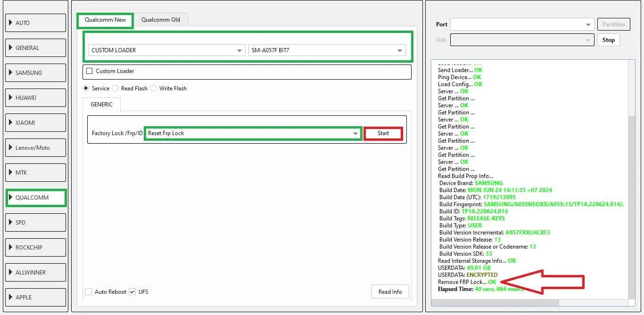Image resolution: width=644 pixels, height=315 pixels.
Task: Open the SAMSUNG brand section
Action: pyautogui.click(x=36, y=73)
